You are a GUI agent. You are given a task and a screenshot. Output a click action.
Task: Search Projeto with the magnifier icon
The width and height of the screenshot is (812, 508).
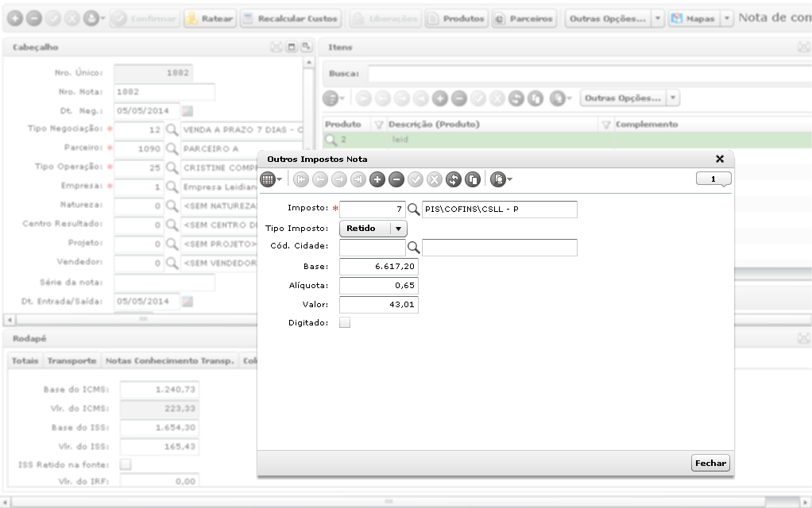(x=172, y=244)
